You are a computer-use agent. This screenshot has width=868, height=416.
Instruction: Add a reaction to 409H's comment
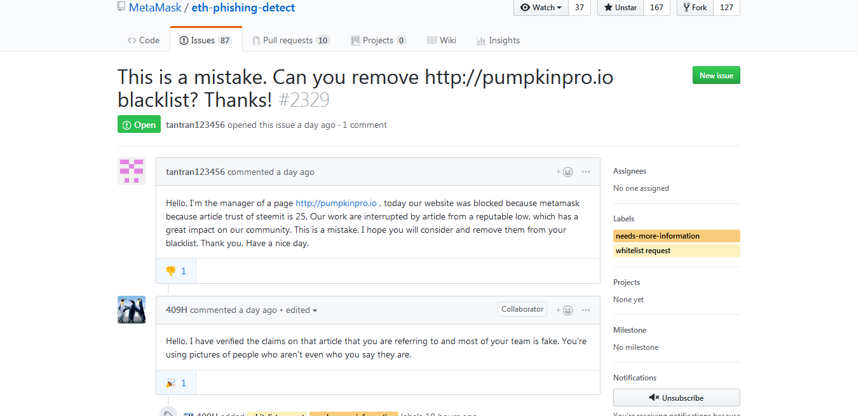tap(565, 310)
